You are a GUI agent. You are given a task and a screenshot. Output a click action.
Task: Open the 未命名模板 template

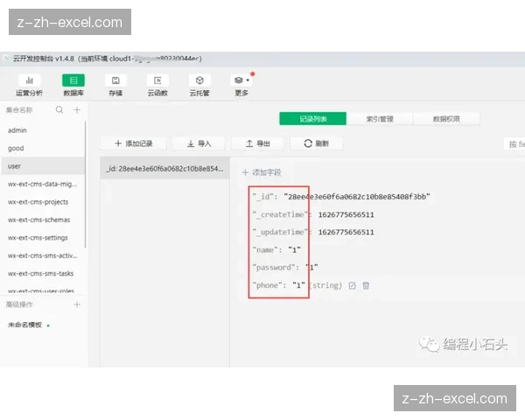[x=25, y=325]
